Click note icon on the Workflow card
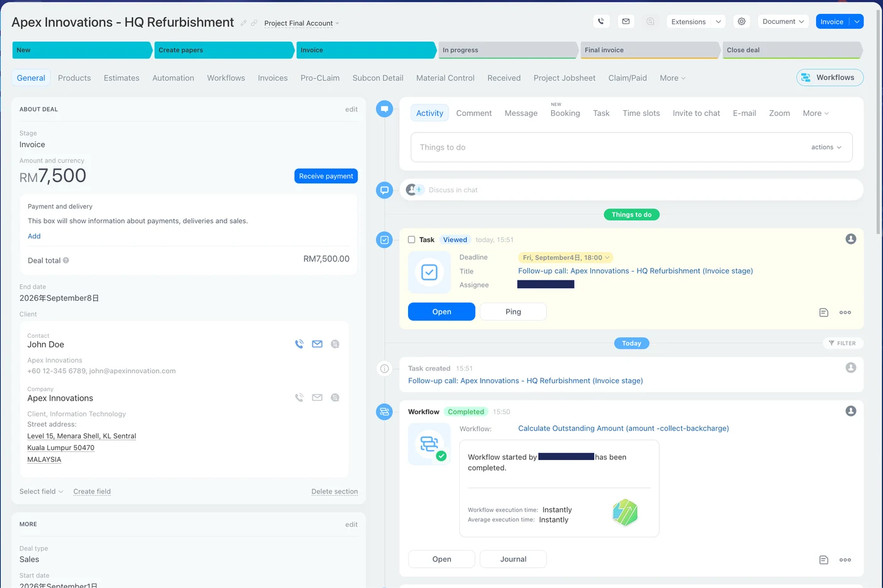 824,560
